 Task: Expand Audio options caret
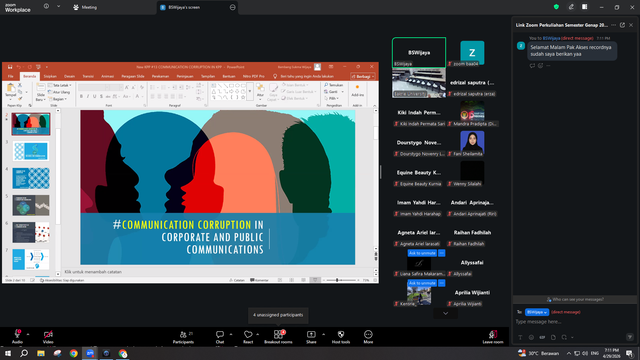28,334
